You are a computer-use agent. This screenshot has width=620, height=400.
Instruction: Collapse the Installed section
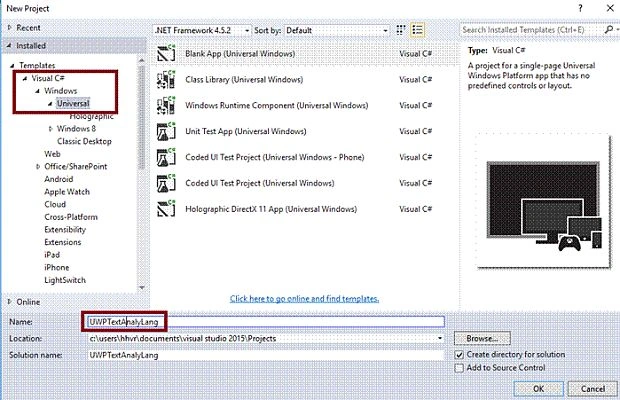coord(9,46)
